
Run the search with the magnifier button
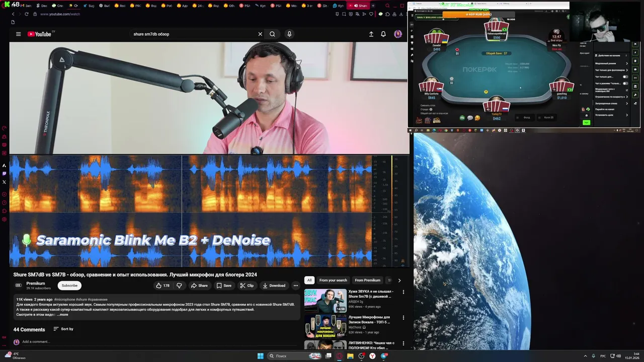[272, 34]
